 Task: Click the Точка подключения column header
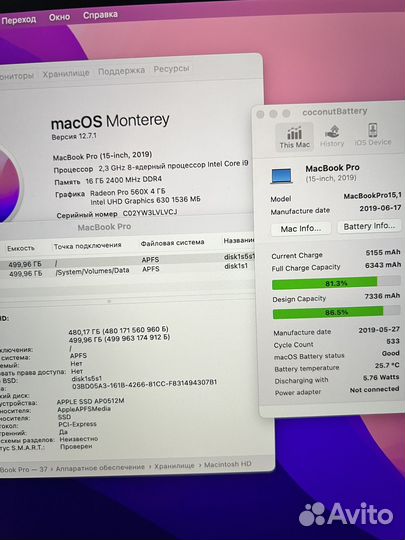click(x=87, y=246)
